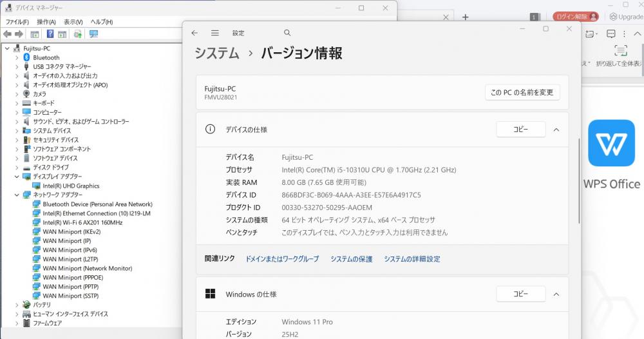
Task: Click the WPS Office logo
Action: (611, 142)
